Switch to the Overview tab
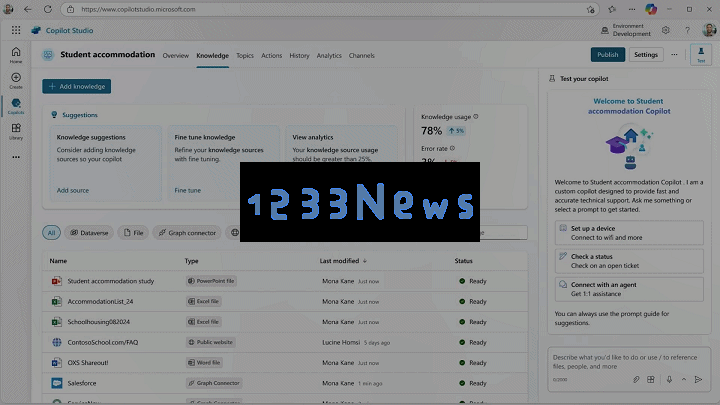 click(x=175, y=56)
